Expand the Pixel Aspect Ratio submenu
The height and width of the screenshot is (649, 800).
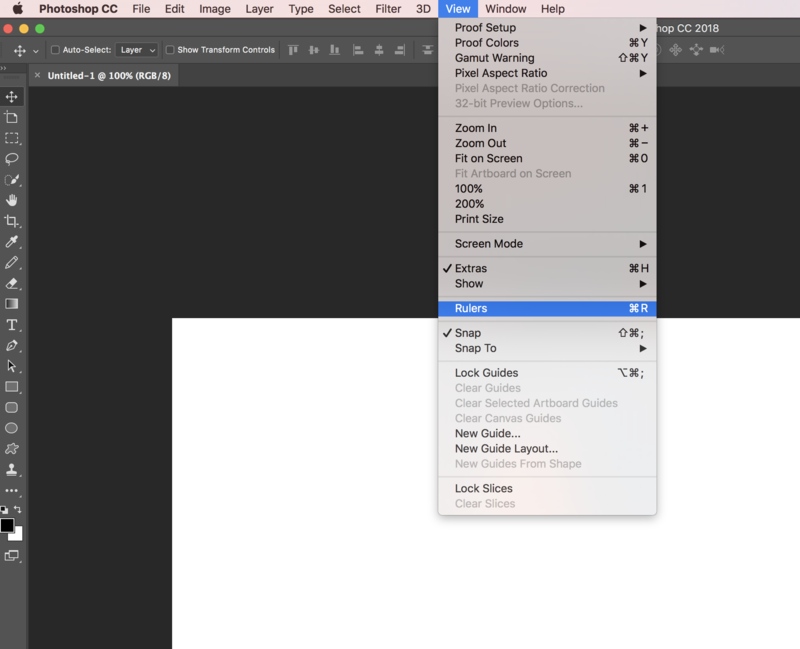pos(547,73)
